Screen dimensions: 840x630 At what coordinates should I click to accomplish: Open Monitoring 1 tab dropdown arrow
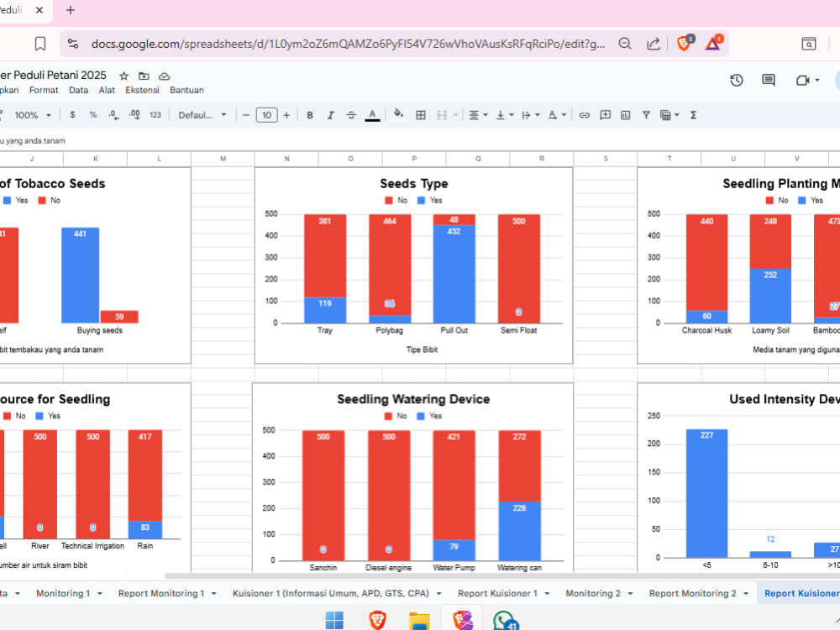tap(100, 594)
